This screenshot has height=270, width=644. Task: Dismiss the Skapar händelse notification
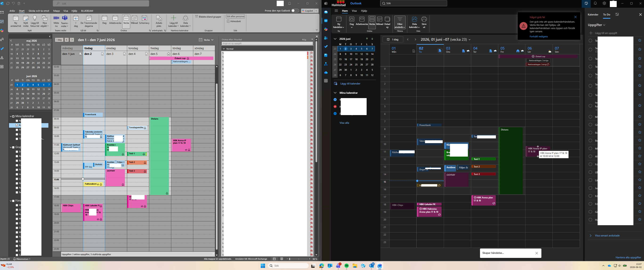click(x=536, y=253)
